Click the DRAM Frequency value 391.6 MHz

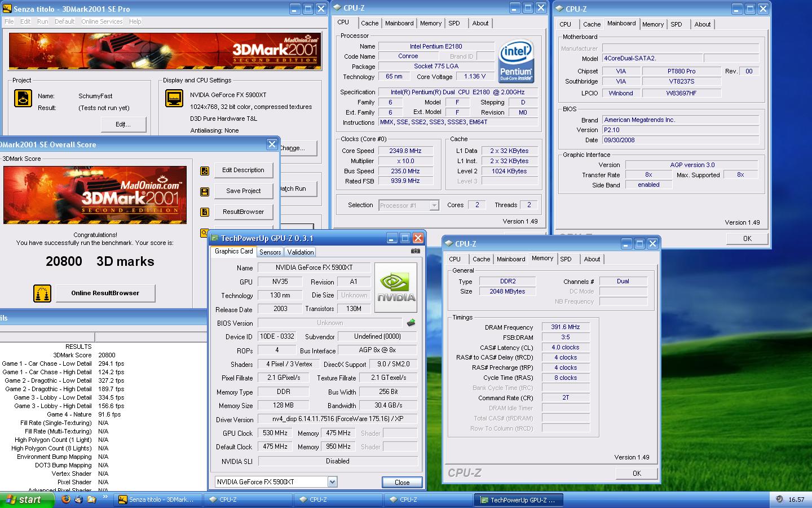pyautogui.click(x=566, y=327)
